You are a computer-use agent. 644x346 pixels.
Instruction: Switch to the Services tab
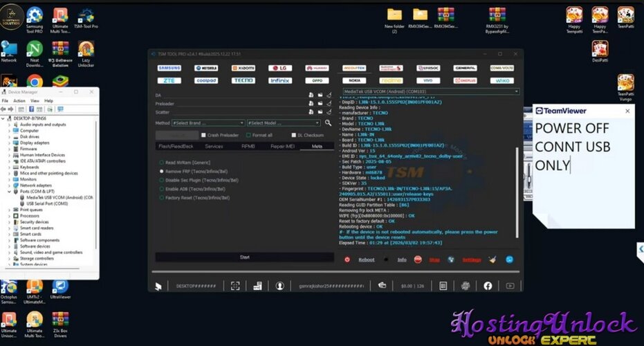(x=214, y=146)
